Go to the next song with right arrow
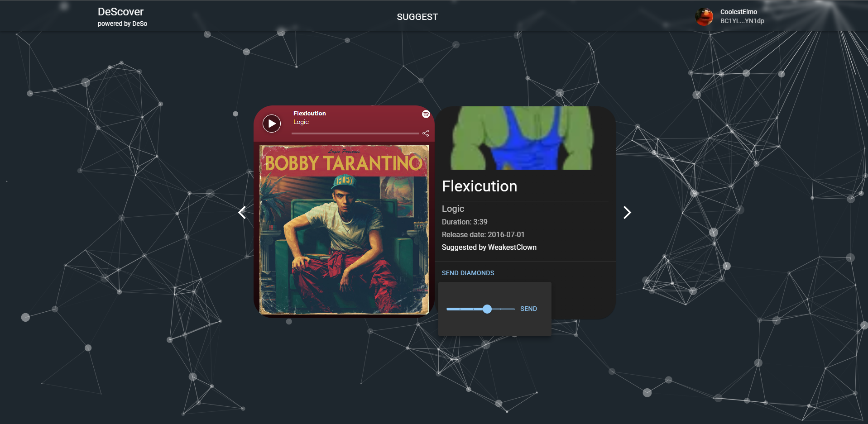 click(627, 212)
